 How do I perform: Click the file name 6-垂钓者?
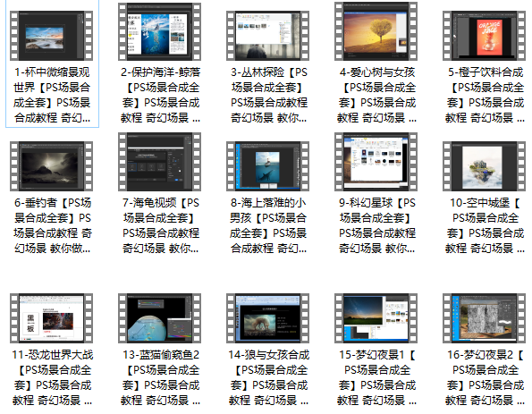click(x=52, y=225)
